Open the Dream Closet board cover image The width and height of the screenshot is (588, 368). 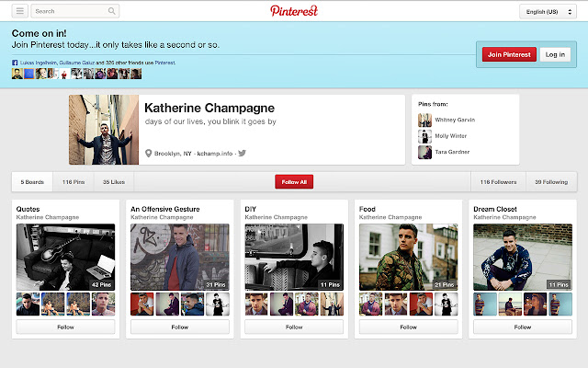pos(523,258)
